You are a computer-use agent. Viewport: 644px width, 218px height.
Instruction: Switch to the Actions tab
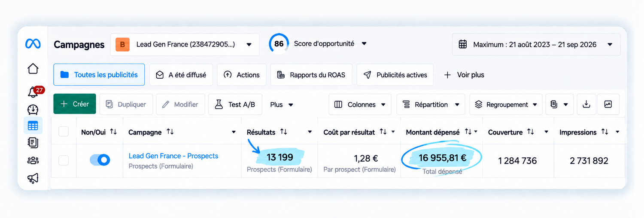point(241,75)
